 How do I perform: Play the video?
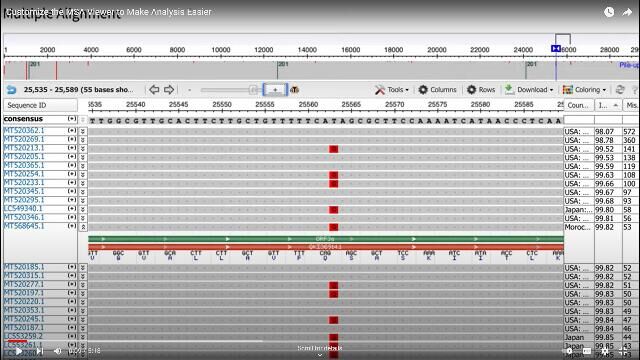pos(19,351)
